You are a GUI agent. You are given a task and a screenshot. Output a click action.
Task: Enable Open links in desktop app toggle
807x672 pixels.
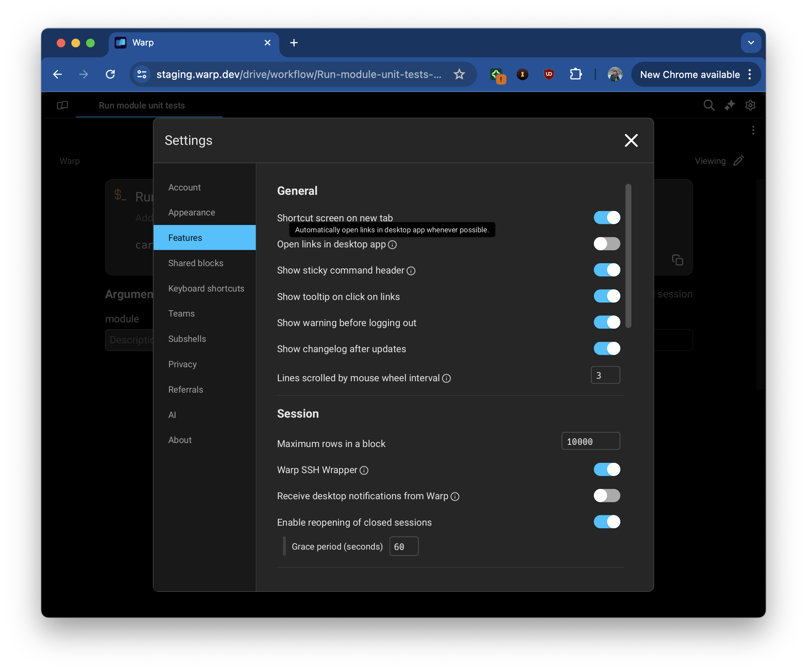[606, 244]
